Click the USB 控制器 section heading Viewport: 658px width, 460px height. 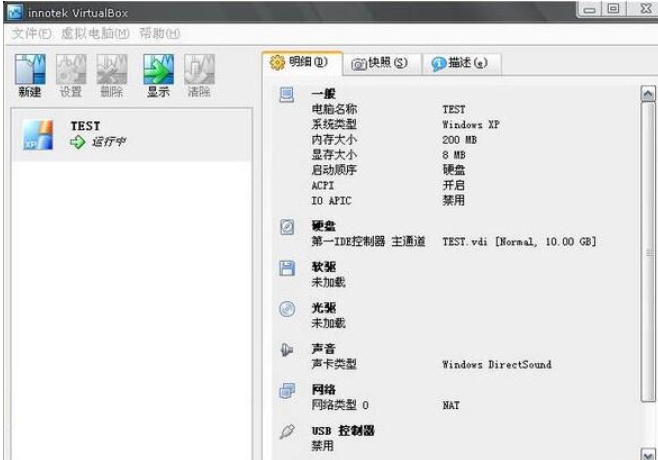point(343,431)
